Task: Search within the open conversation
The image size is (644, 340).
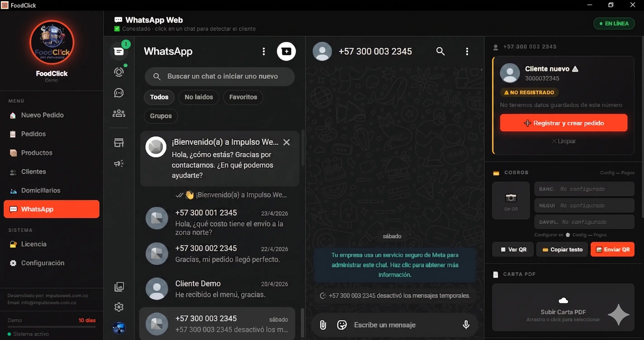Action: pos(440,51)
